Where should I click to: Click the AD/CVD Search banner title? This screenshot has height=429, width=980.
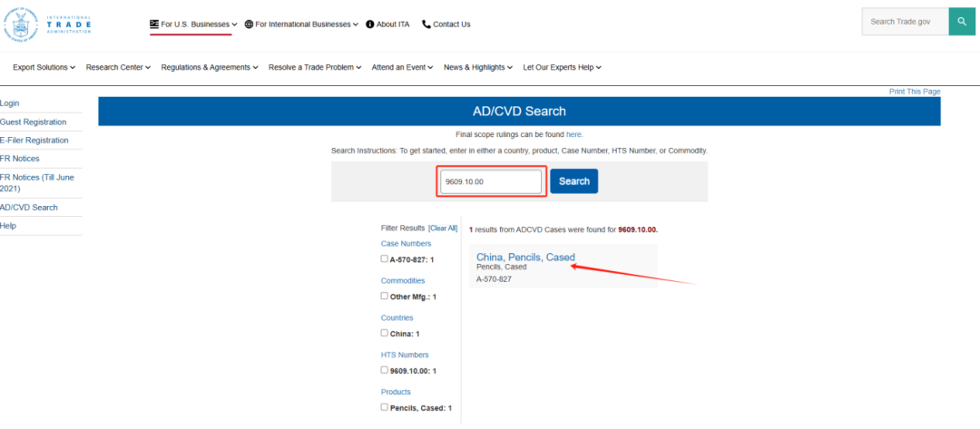click(x=519, y=112)
